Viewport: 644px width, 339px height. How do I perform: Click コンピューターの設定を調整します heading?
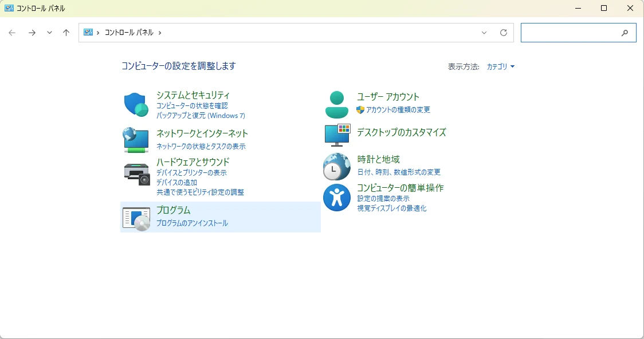point(179,66)
